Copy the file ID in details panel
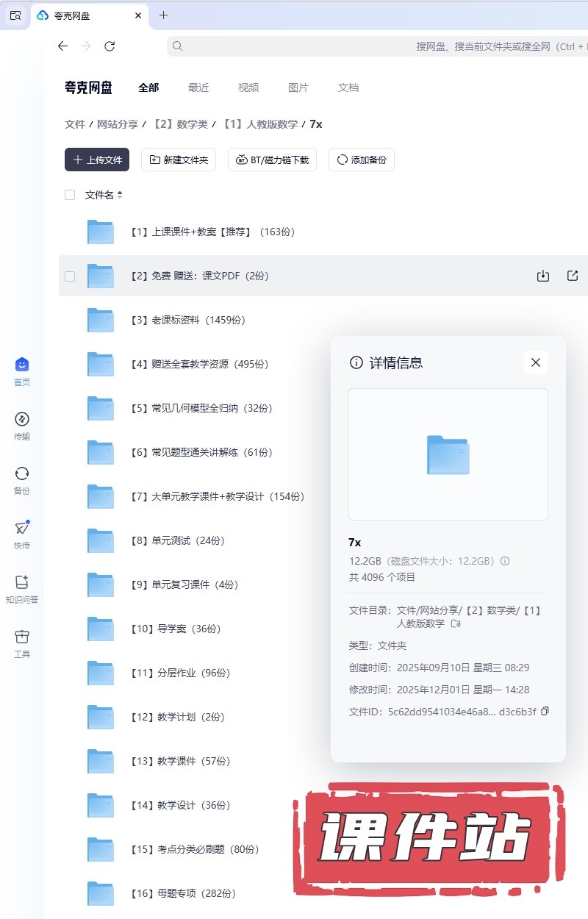The width and height of the screenshot is (588, 919). (x=545, y=711)
